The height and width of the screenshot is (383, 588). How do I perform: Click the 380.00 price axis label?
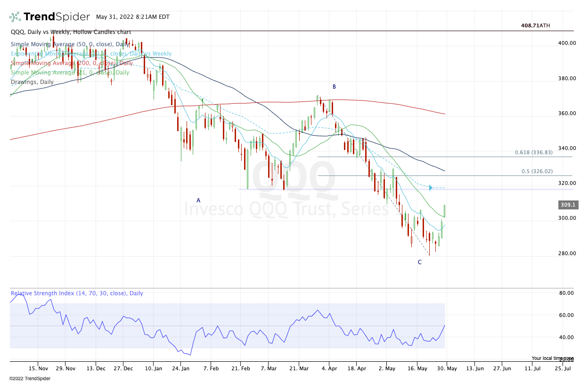tap(567, 78)
